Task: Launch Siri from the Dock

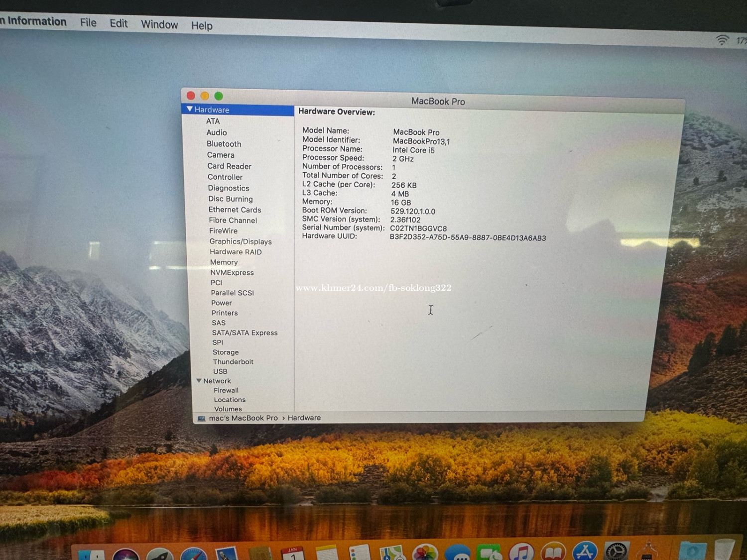Action: coord(125,554)
